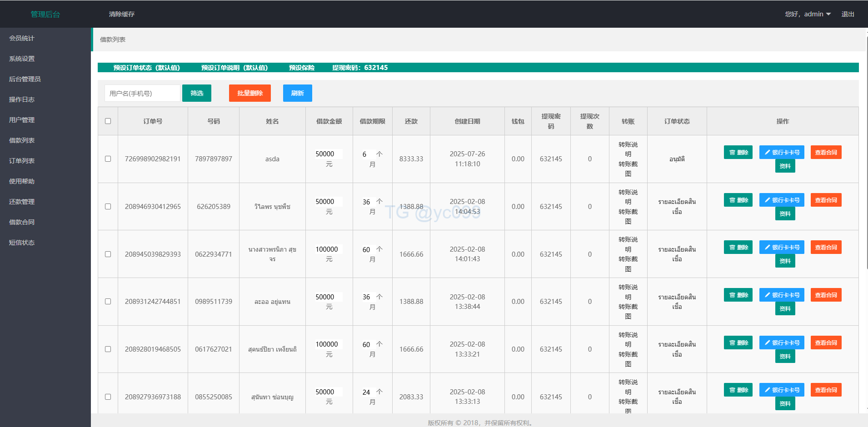Screen dimensions: 868x427
Task: Click trash 删除 button for order 208927936973188
Action: tap(738, 390)
